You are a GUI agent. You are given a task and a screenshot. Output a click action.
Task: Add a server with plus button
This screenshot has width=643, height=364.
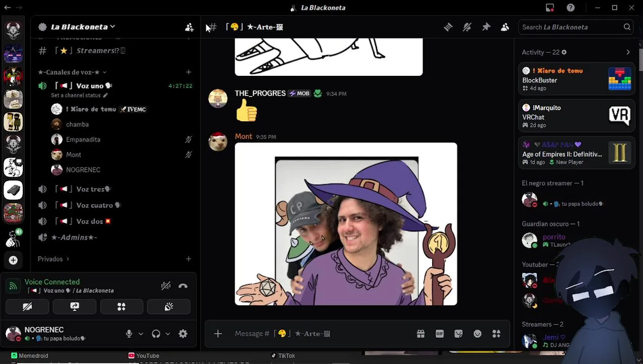[13, 260]
